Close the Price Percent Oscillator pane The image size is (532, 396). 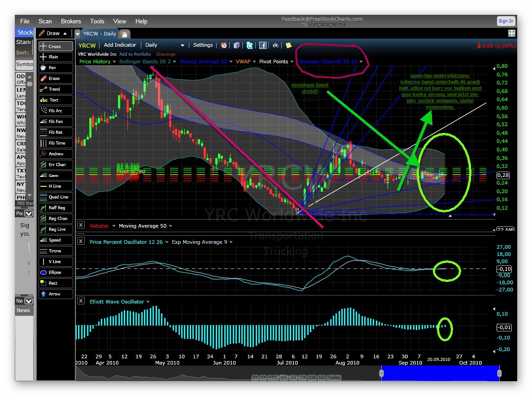point(81,241)
